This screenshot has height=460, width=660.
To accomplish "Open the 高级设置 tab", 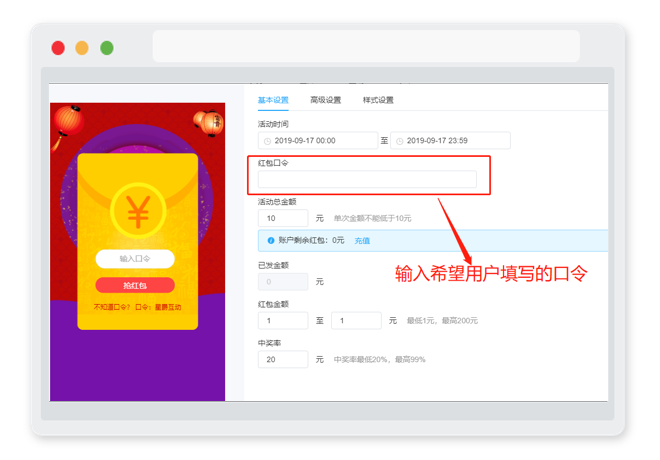I will pyautogui.click(x=325, y=100).
